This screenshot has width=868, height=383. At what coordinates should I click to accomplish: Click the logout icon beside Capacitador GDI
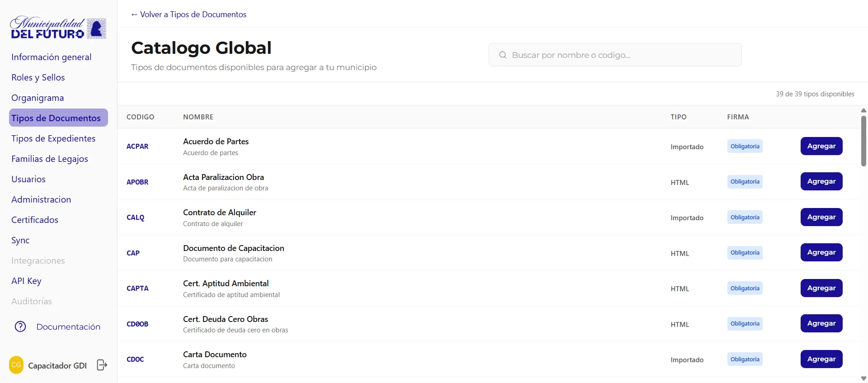point(102,365)
